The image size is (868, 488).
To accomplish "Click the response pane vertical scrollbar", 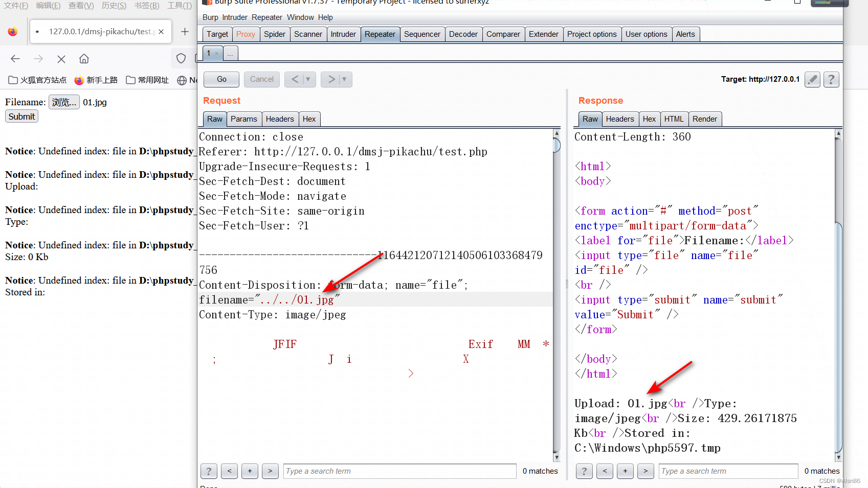I will 838,295.
